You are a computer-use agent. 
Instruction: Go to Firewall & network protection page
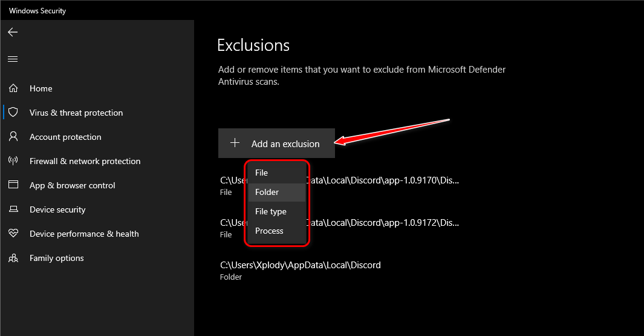pos(85,161)
